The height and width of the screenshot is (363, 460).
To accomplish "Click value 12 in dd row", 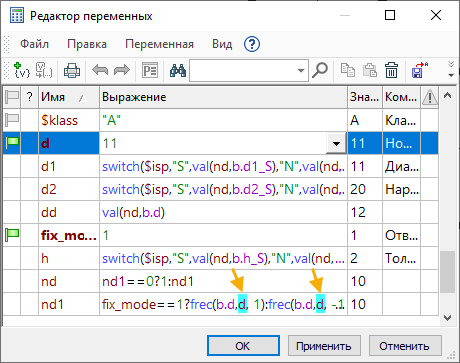I will (x=365, y=212).
